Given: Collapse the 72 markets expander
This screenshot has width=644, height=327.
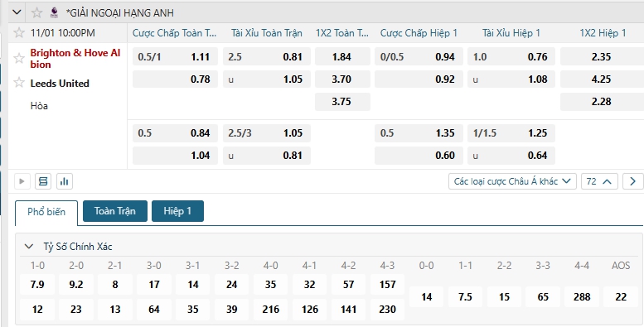Looking at the screenshot, I should pyautogui.click(x=599, y=181).
